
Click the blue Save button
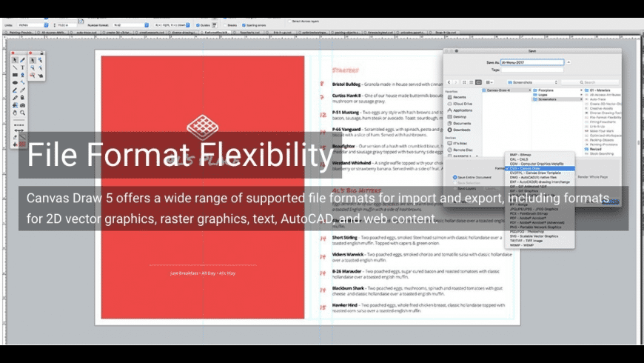[x=611, y=202]
